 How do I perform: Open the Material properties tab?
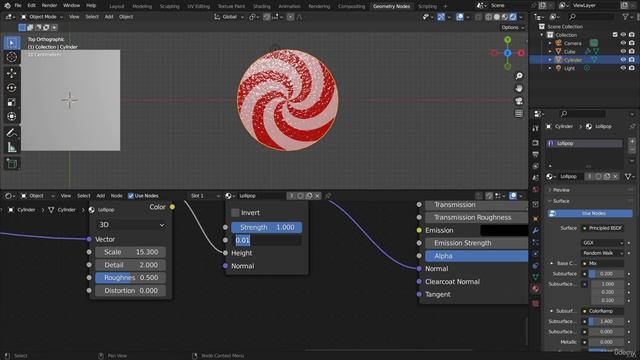click(x=536, y=289)
